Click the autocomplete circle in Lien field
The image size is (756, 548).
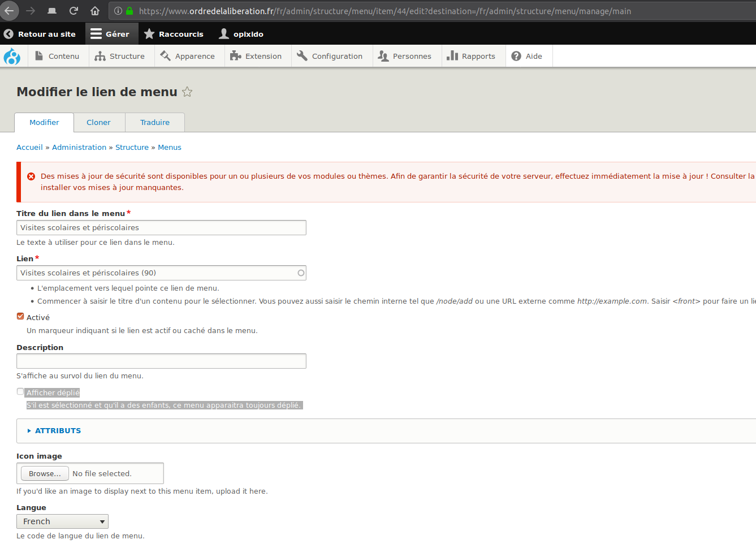click(301, 273)
